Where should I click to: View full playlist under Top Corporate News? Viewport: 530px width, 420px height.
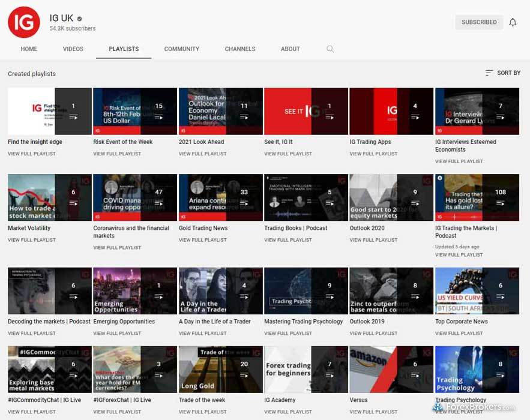click(459, 334)
